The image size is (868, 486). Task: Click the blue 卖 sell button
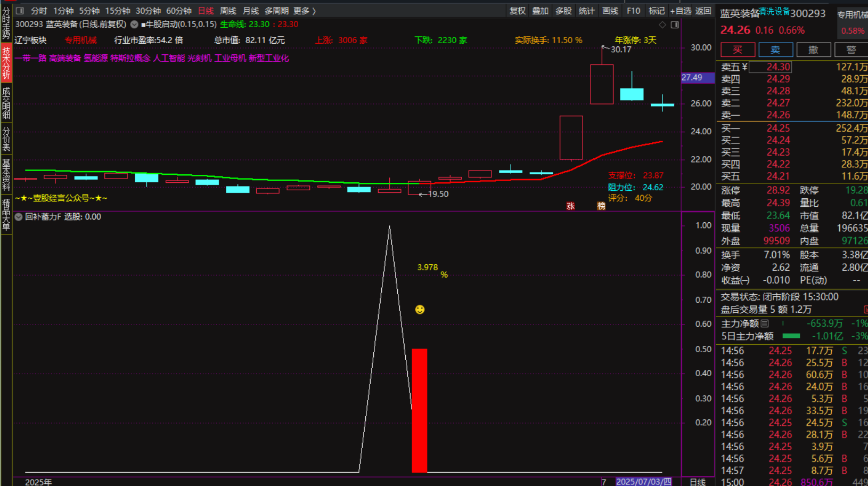click(x=775, y=50)
